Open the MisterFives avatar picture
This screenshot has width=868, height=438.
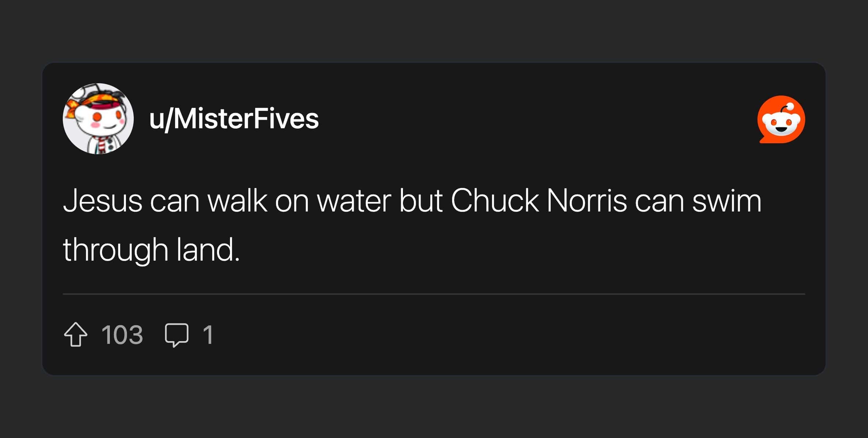(98, 119)
